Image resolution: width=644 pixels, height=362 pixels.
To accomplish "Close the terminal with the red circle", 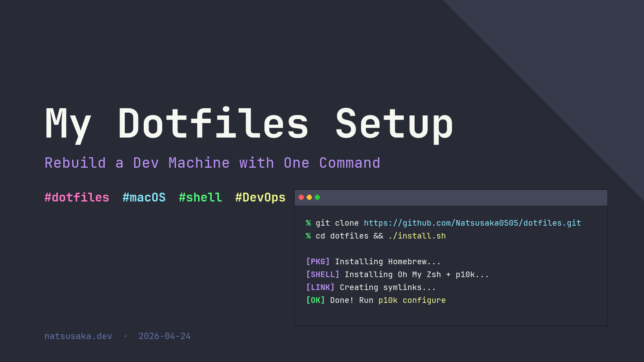I will [x=301, y=197].
